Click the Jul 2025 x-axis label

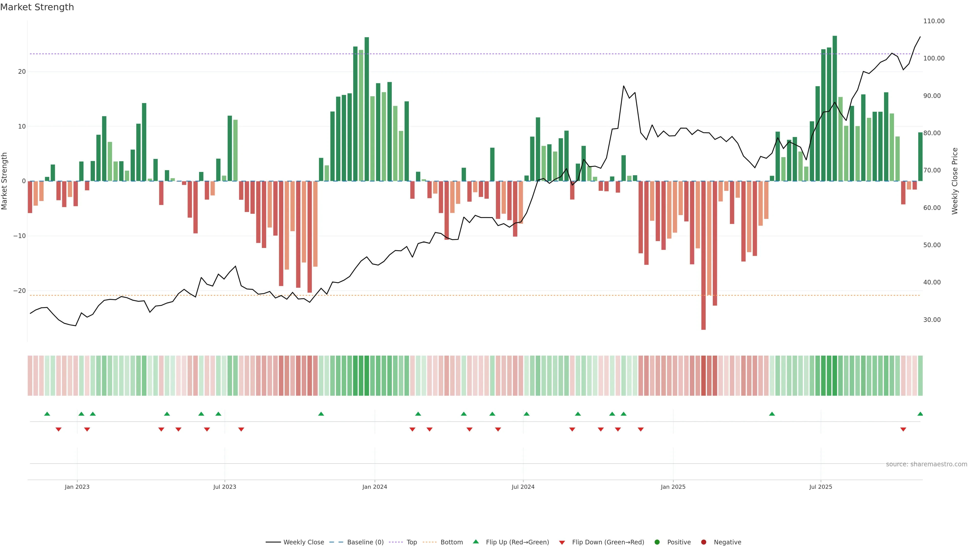[x=820, y=487]
